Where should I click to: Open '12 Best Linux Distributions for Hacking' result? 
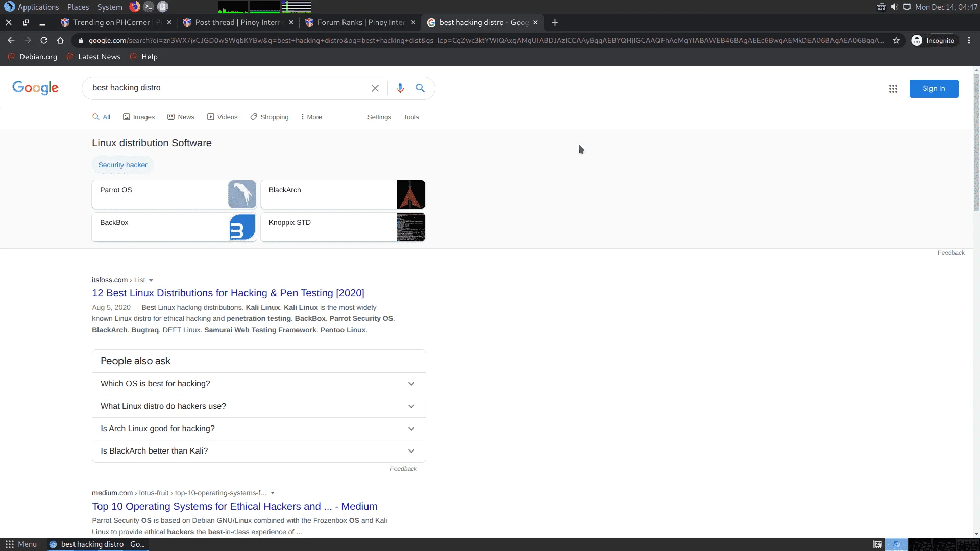tap(228, 293)
